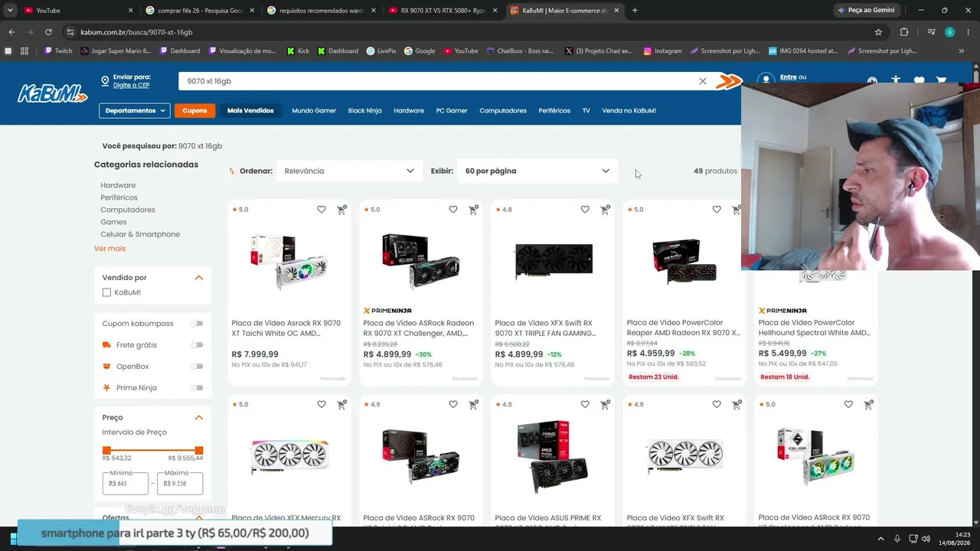The height and width of the screenshot is (551, 980).
Task: Turn on the Frete grátis filter
Action: (198, 345)
